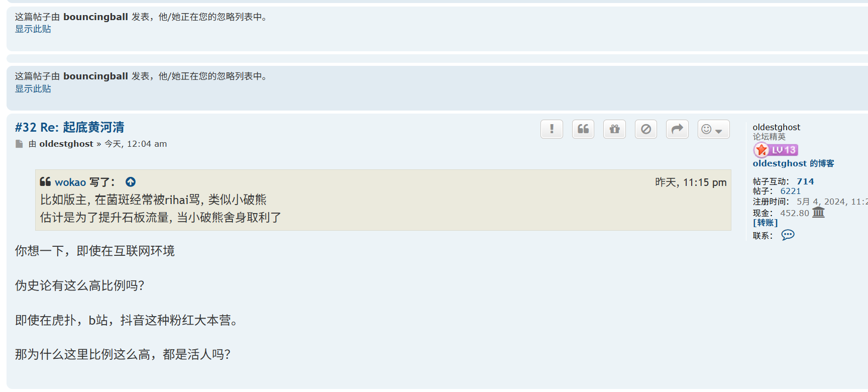Open the smiley reaction dropdown

(x=713, y=129)
